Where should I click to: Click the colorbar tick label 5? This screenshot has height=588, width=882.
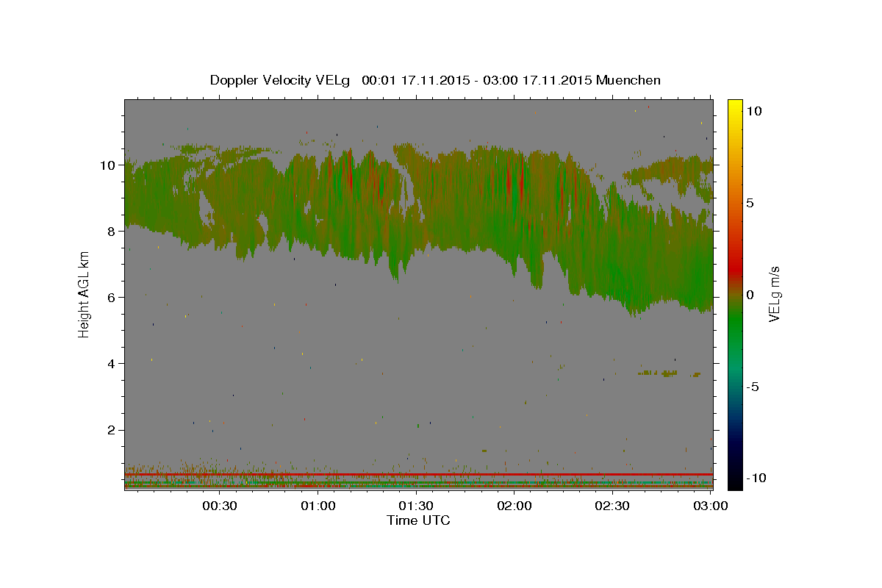pos(749,203)
